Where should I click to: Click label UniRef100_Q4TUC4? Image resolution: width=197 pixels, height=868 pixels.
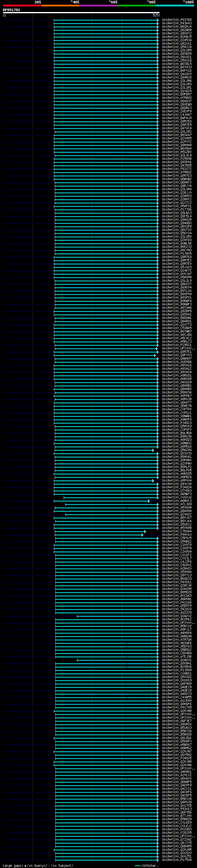(176, 128)
